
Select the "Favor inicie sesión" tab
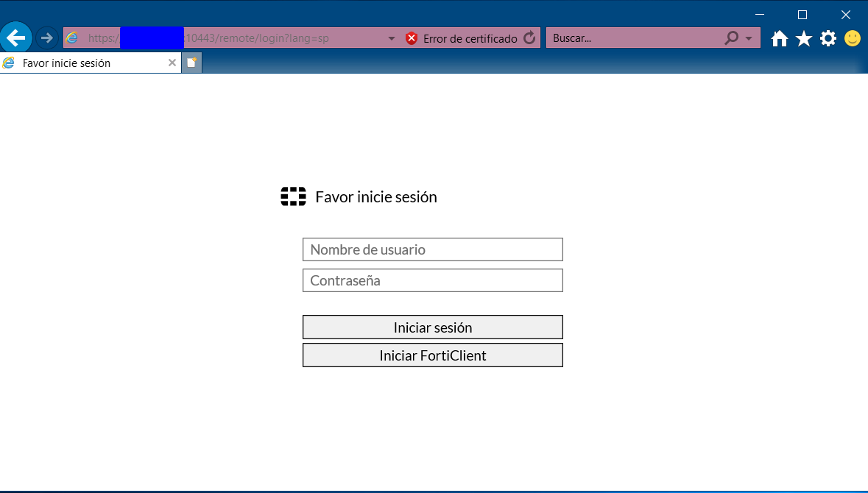click(81, 63)
